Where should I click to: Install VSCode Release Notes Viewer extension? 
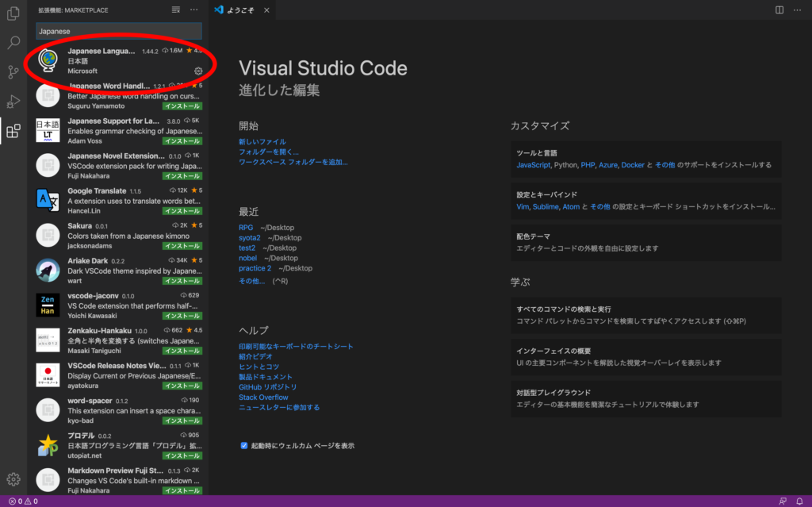pyautogui.click(x=182, y=386)
